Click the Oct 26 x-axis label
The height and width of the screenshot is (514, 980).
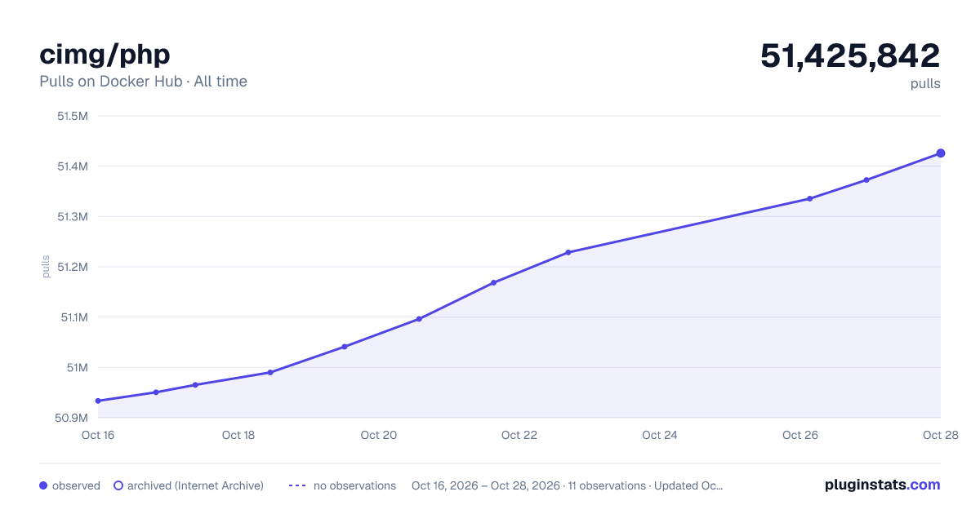click(x=800, y=435)
